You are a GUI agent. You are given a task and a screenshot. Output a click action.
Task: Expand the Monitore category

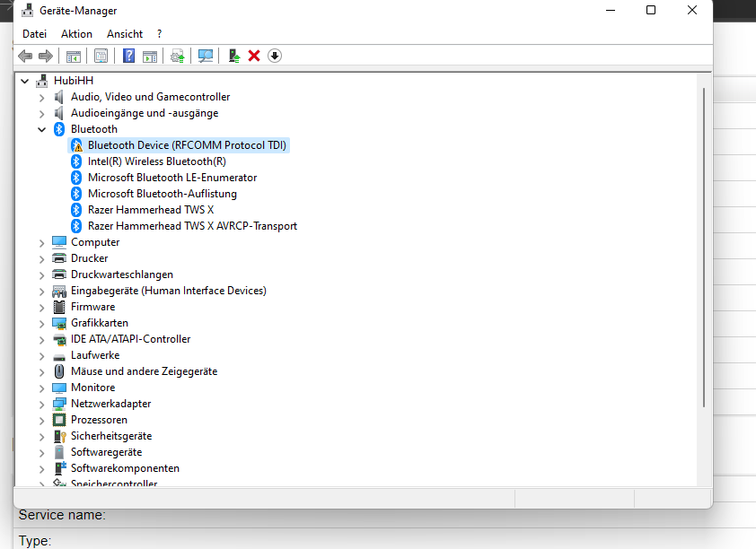coord(41,388)
